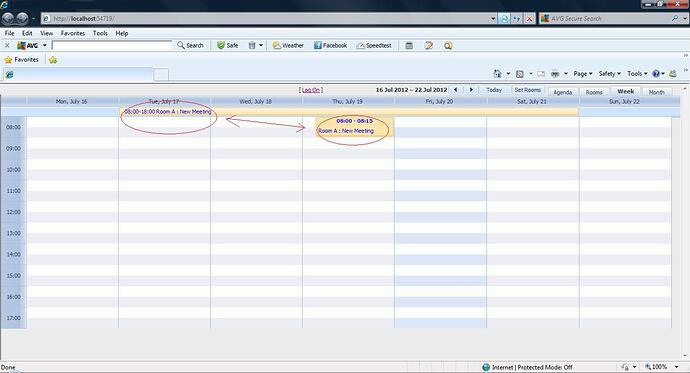Click the RSS Feeds icon in command bar
This screenshot has width=690, height=373.
[520, 74]
